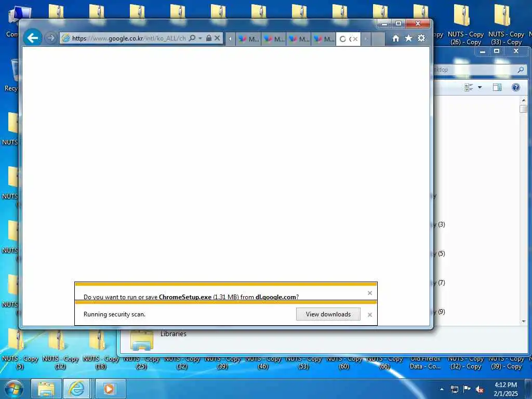Screen dimensions: 532x399
Task: Click Explorer scrollbar down arrow
Action: (x=524, y=321)
